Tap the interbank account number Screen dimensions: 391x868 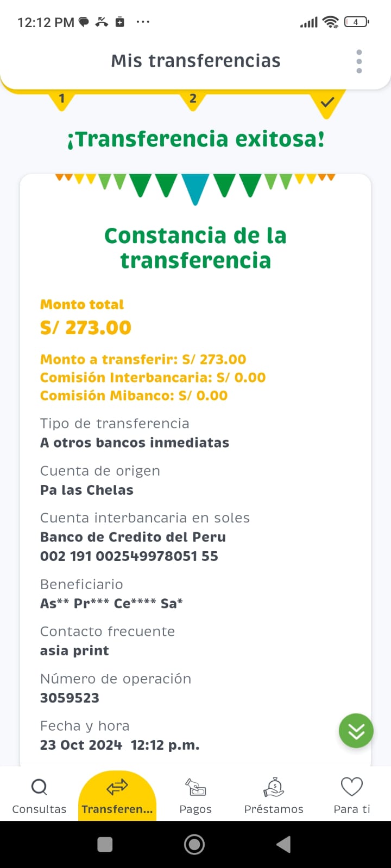tap(129, 556)
